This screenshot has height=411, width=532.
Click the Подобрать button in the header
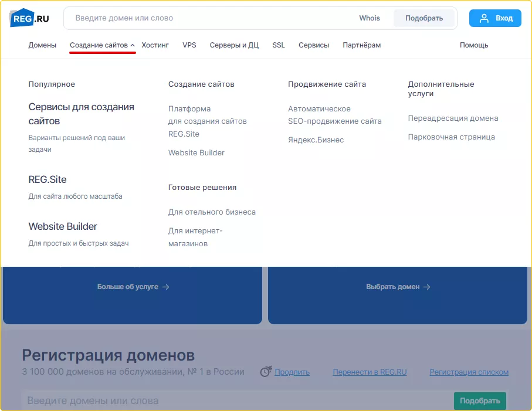(x=423, y=18)
